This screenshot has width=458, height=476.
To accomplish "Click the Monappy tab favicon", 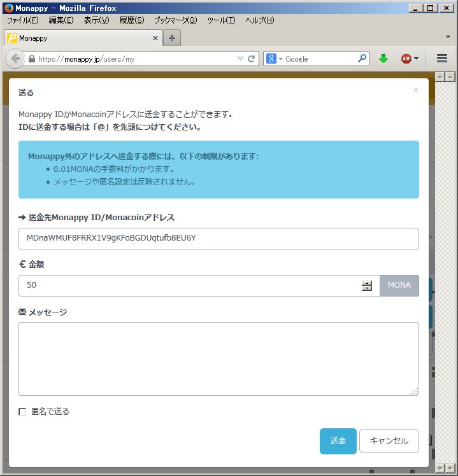I will [x=12, y=38].
